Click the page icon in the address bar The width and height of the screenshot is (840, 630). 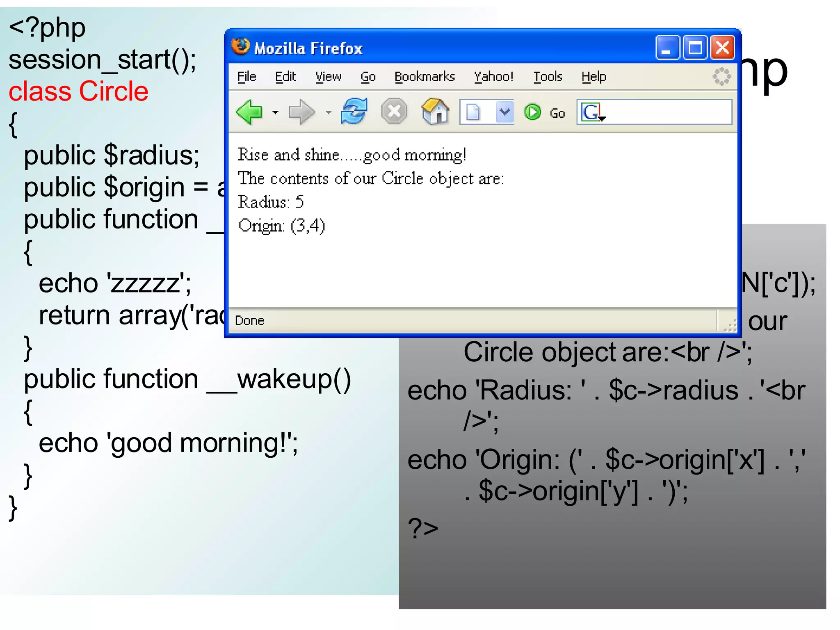click(x=473, y=112)
